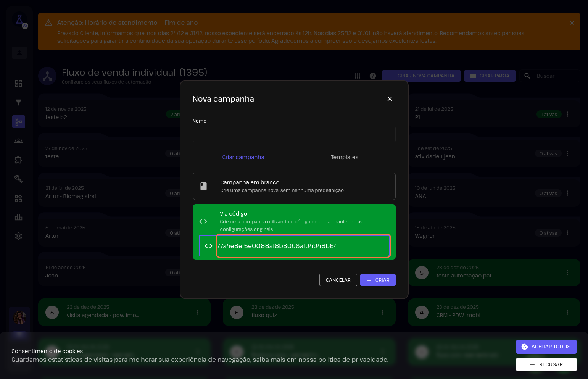Click the puzzle piece integrations icon
588x379 pixels.
coord(18,160)
